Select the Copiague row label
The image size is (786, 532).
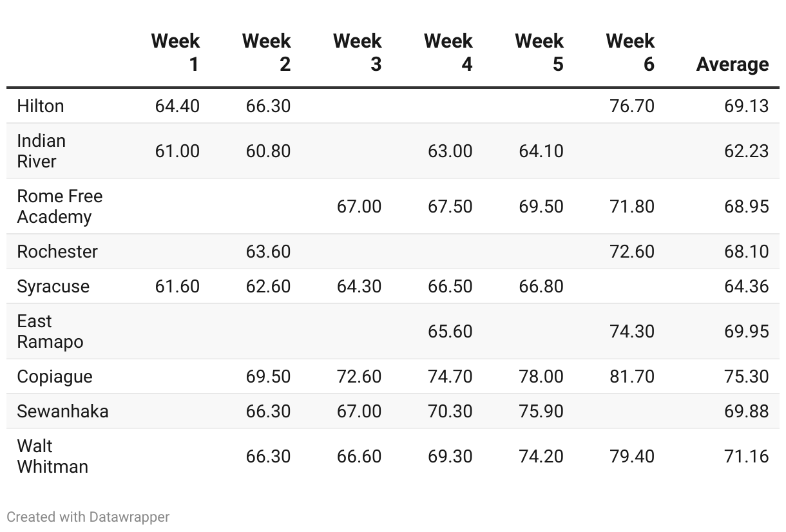click(55, 376)
